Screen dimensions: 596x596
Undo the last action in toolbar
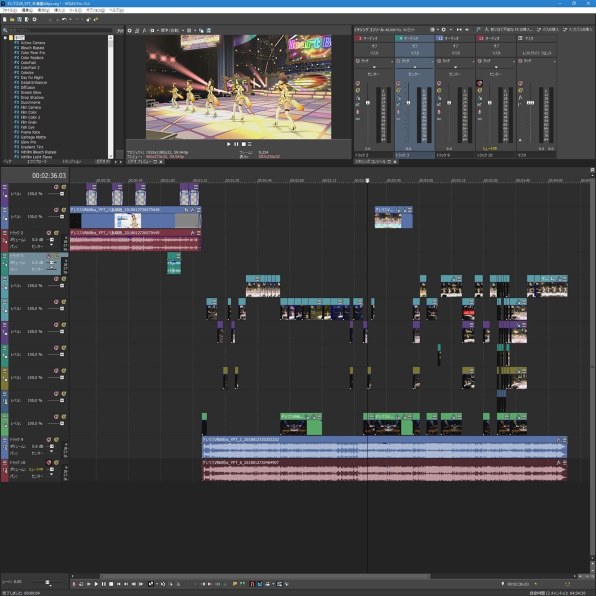(x=64, y=19)
